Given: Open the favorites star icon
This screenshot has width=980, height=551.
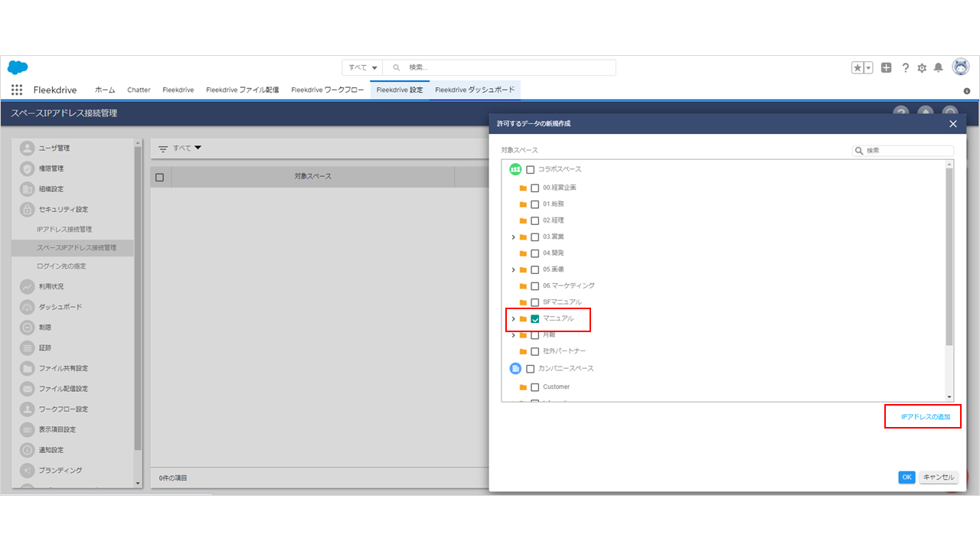Looking at the screenshot, I should (857, 67).
